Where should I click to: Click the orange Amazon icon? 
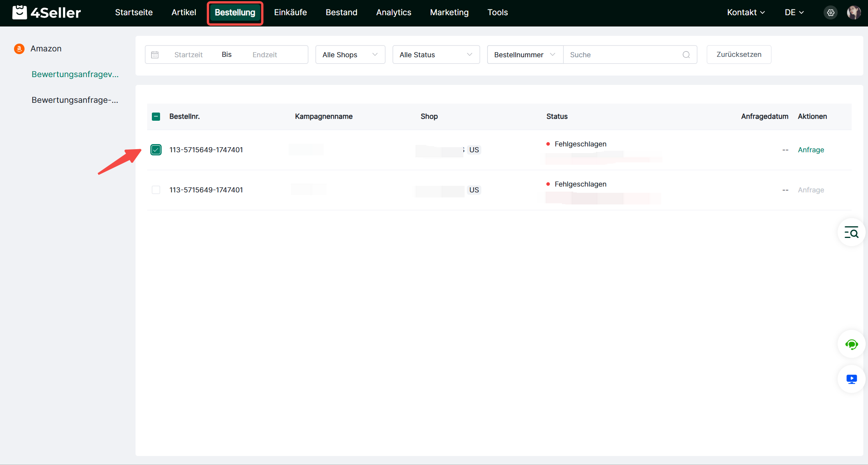click(x=19, y=49)
